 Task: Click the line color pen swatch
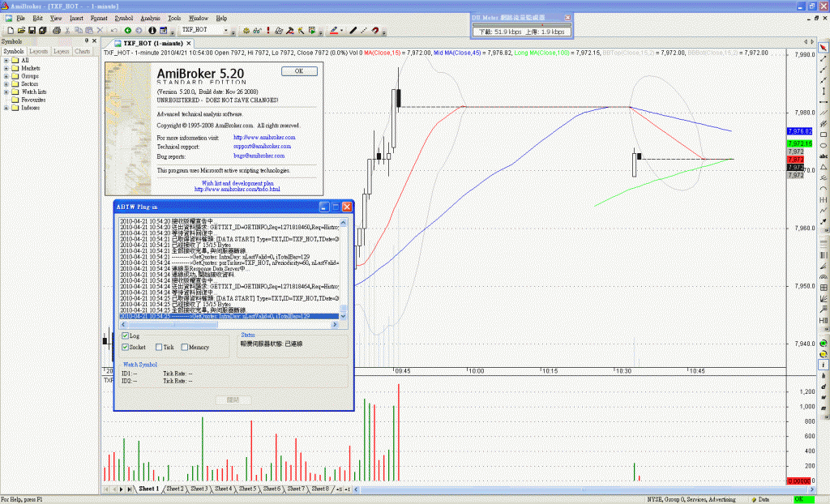pyautogui.click(x=333, y=31)
